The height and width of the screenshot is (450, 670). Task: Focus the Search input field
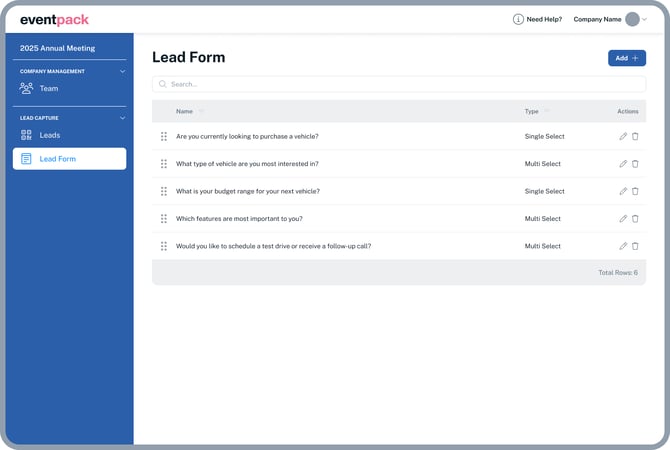tap(400, 84)
